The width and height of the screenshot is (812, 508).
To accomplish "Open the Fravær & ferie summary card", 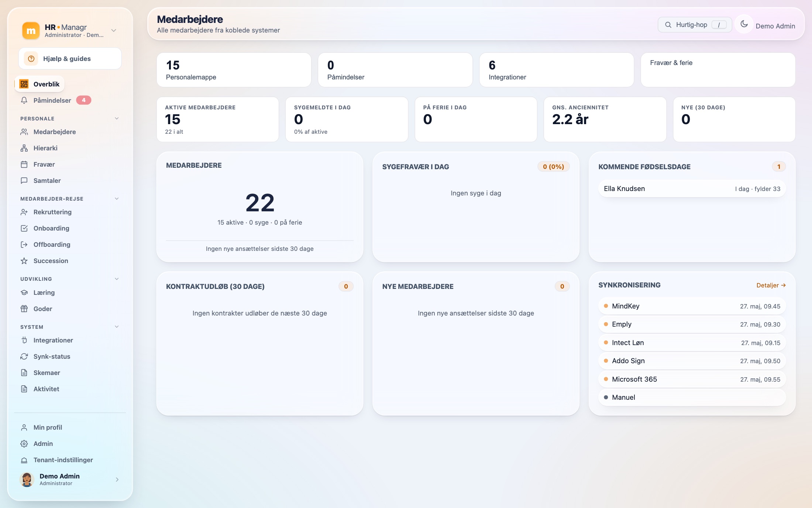I will tap(718, 70).
